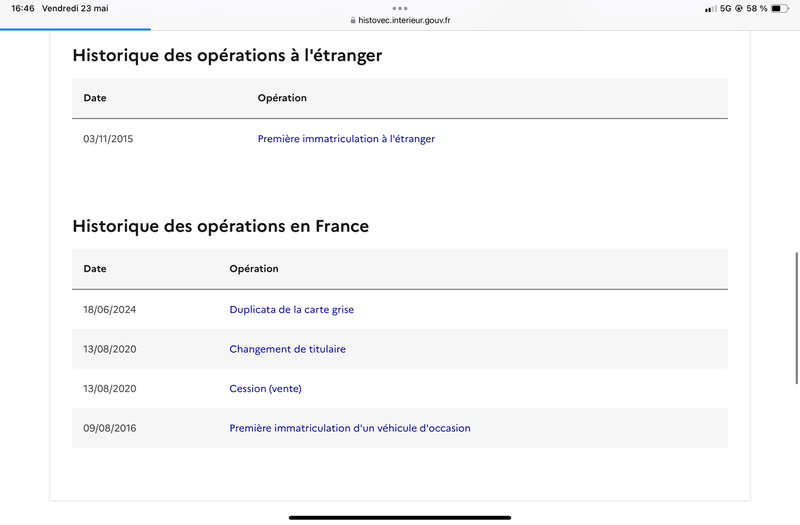Tap the 16:46 clock in status bar
This screenshot has width=800, height=525.
[x=23, y=8]
